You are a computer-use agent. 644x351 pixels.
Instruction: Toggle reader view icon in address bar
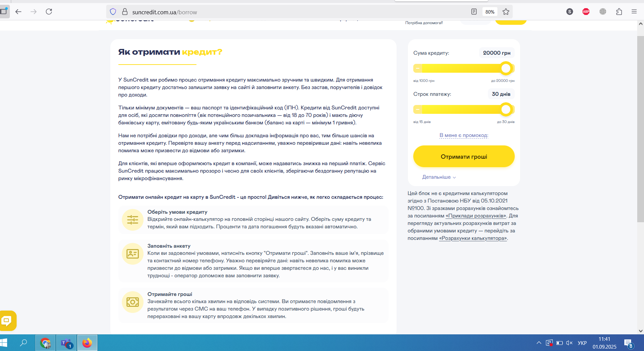coord(474,12)
